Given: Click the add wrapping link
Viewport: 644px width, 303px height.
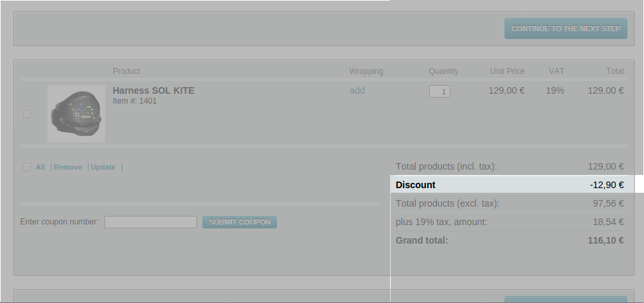Looking at the screenshot, I should tap(357, 90).
